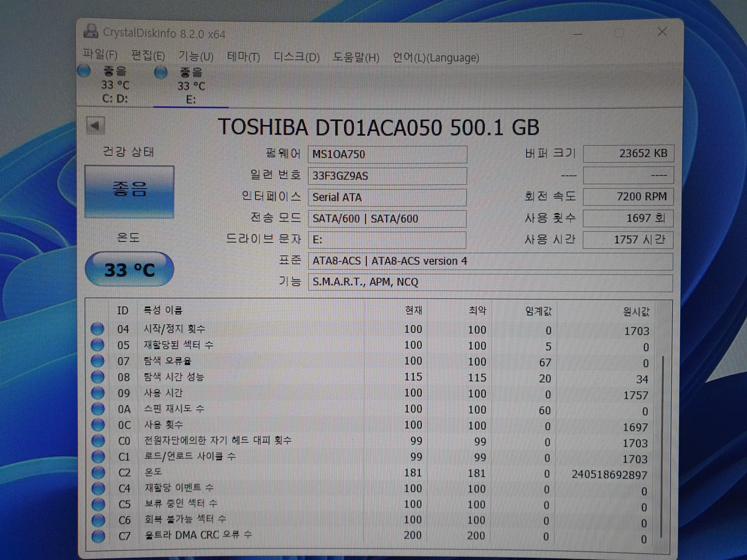Click the firmware field MS1OA750

(x=388, y=154)
